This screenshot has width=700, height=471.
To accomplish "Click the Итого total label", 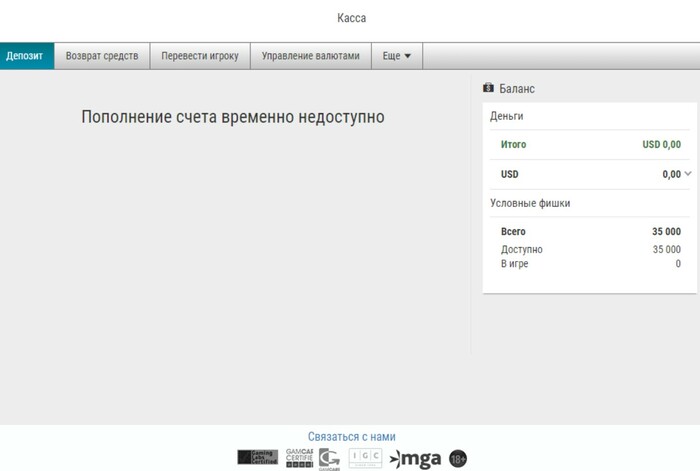I will point(513,144).
